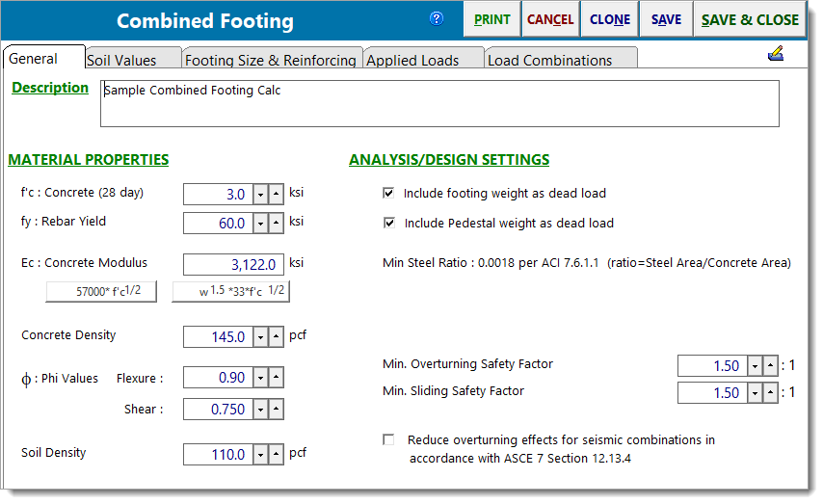Click the SAVE button
This screenshot has width=823, height=504.
[x=666, y=19]
